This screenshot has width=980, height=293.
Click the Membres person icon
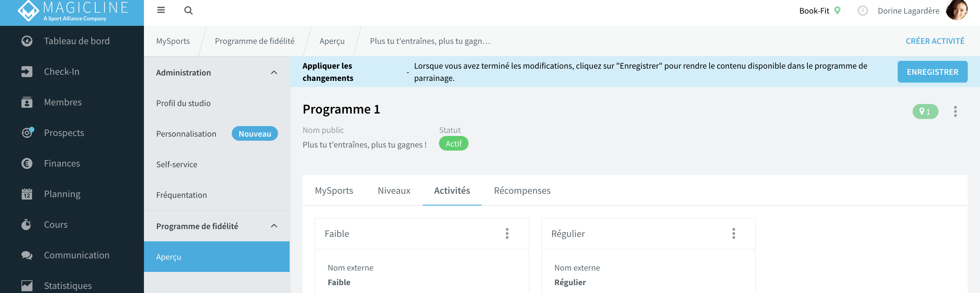[x=27, y=102]
